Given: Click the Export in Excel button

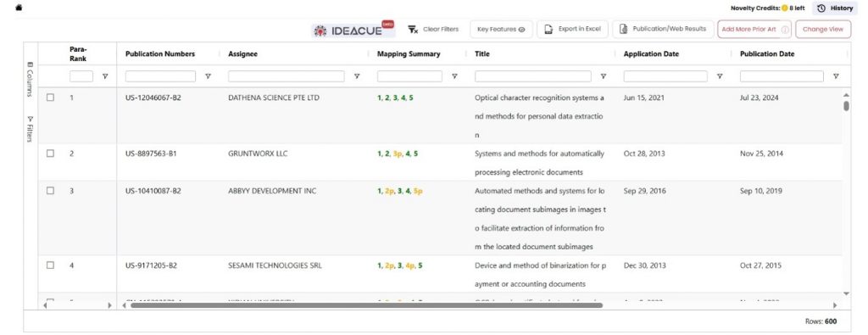Looking at the screenshot, I should tap(572, 30).
